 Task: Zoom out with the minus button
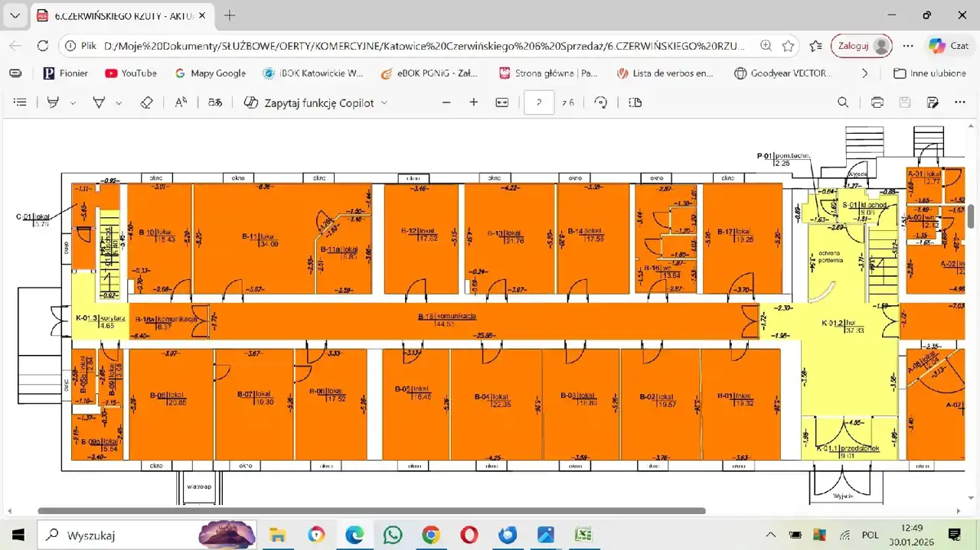(447, 103)
